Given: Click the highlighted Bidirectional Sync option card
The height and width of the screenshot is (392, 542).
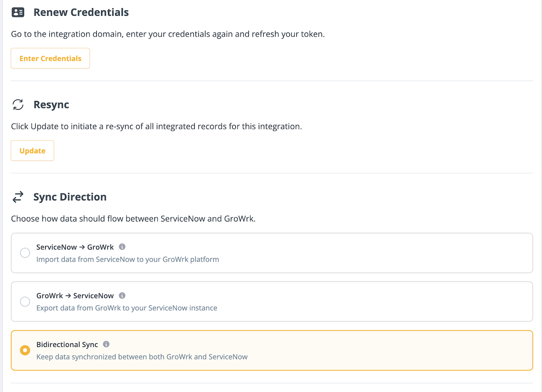Looking at the screenshot, I should [x=271, y=350].
